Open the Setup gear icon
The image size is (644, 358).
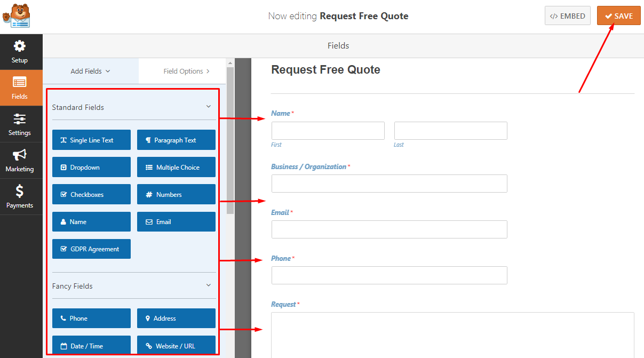[20, 46]
